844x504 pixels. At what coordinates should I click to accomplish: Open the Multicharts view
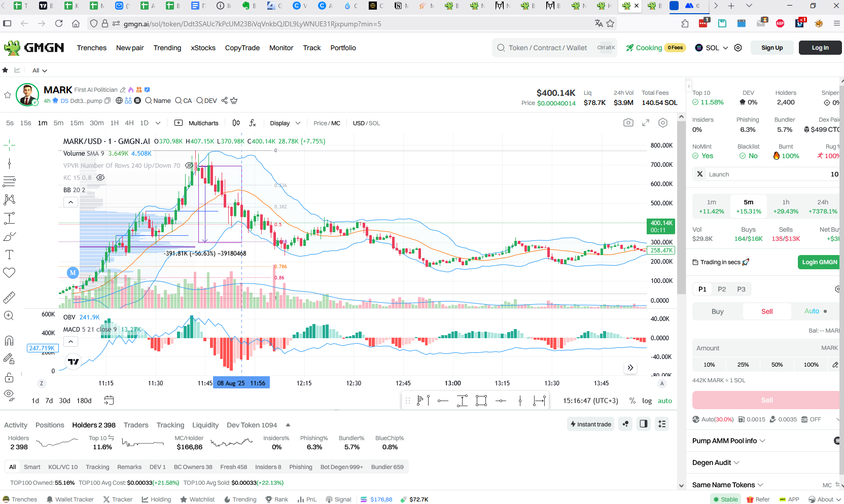pos(197,123)
